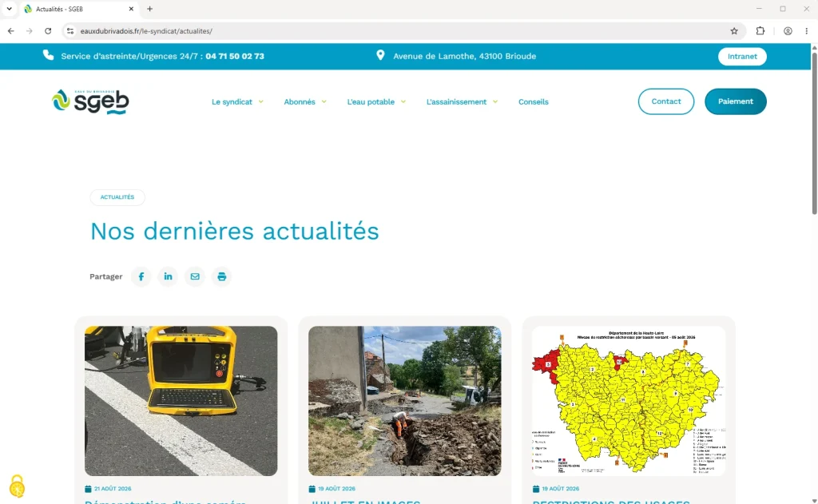View site information icon in address bar
The width and height of the screenshot is (818, 504).
(70, 31)
